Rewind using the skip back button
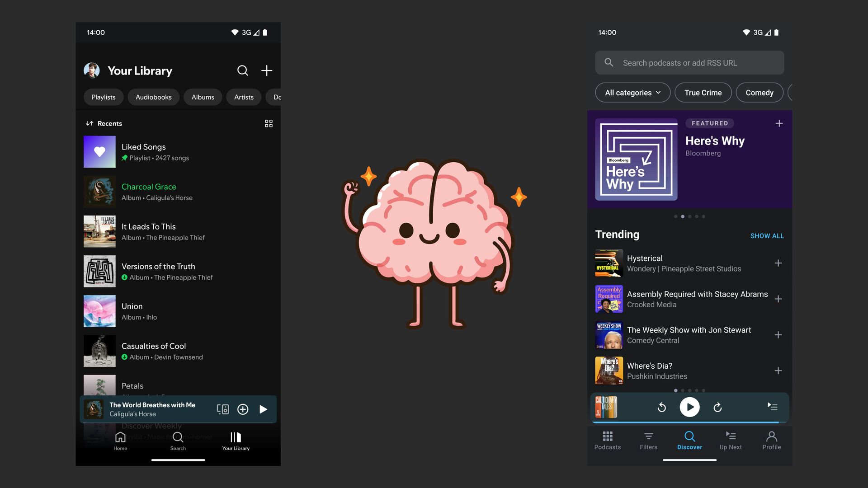This screenshot has height=488, width=868. [x=661, y=408]
